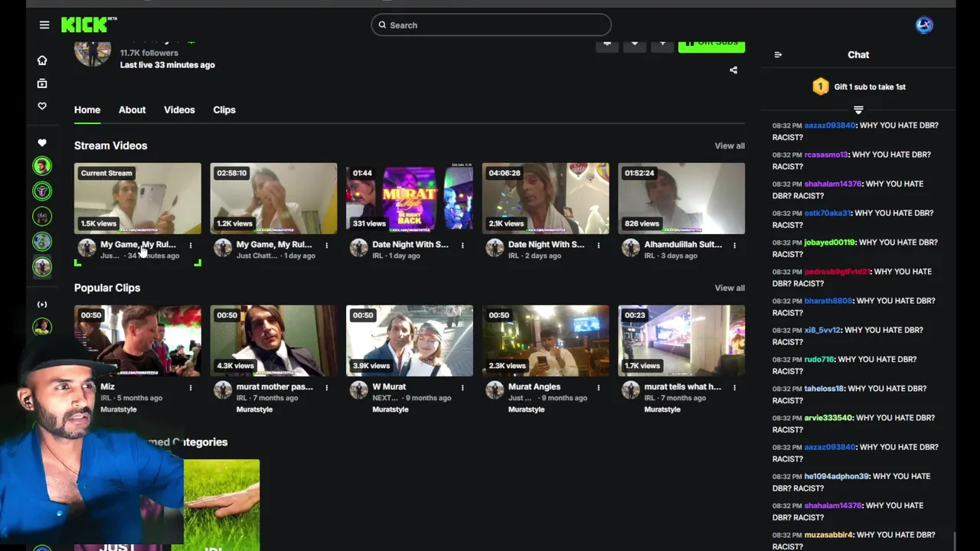980x551 pixels.
Task: Click the gold number 1 gift badge
Action: (820, 86)
